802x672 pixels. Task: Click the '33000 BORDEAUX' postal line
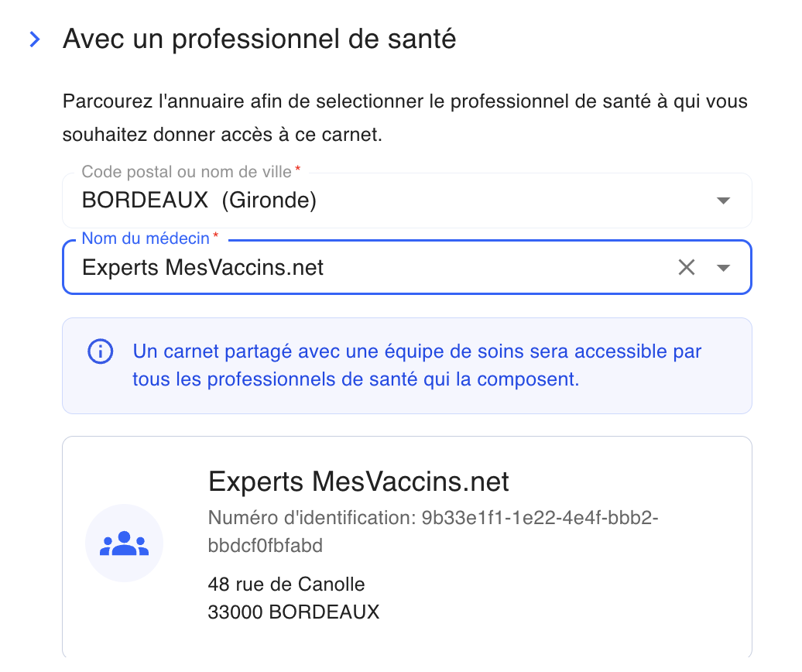pyautogui.click(x=293, y=612)
